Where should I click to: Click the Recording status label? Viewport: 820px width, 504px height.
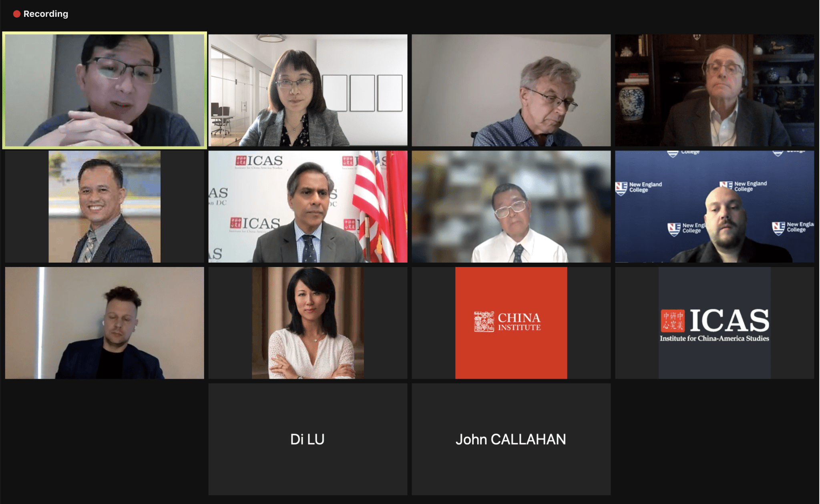click(x=46, y=14)
